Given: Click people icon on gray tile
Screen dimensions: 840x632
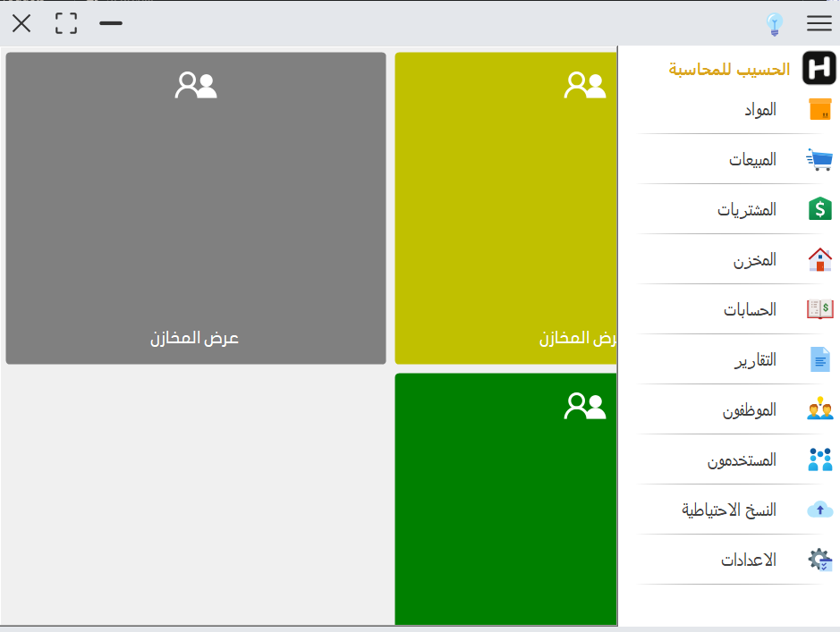Looking at the screenshot, I should pyautogui.click(x=196, y=85).
